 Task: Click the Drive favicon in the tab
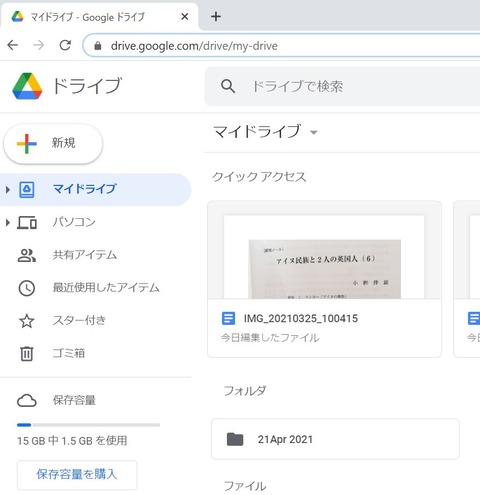(x=17, y=16)
